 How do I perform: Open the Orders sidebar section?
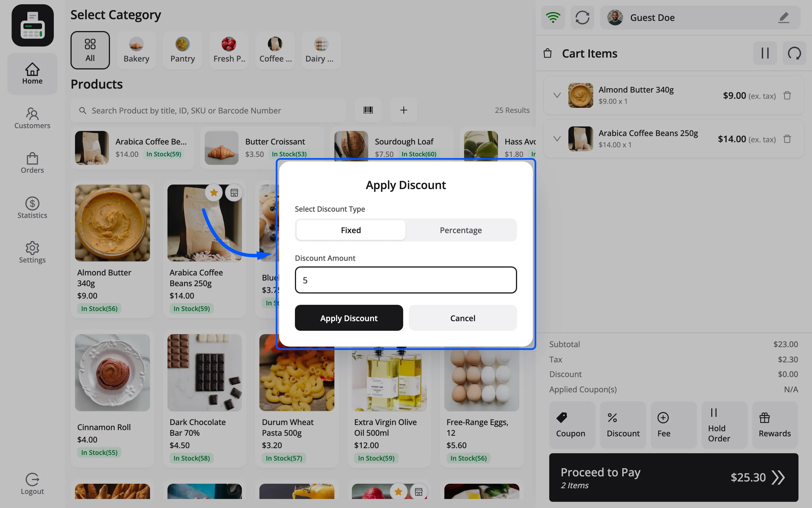click(32, 163)
